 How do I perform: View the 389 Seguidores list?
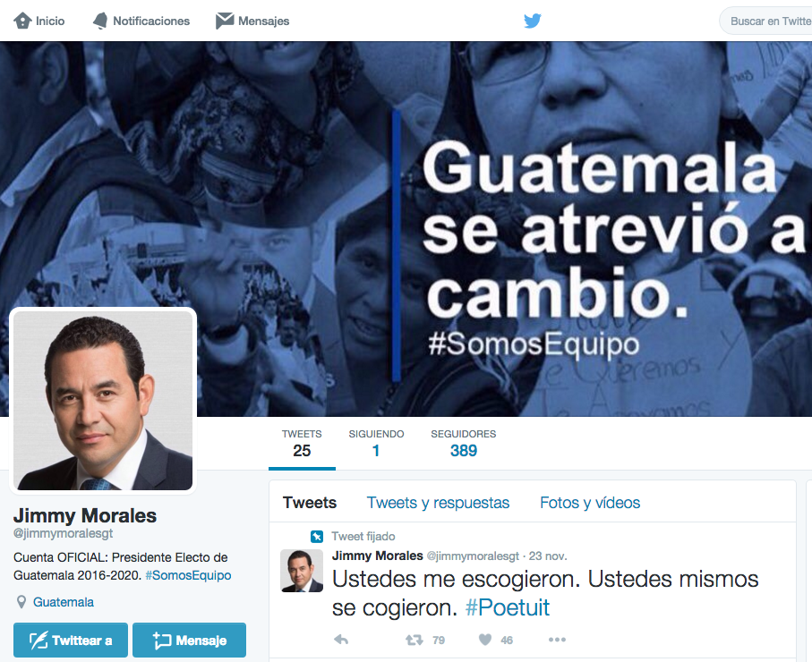coord(464,444)
